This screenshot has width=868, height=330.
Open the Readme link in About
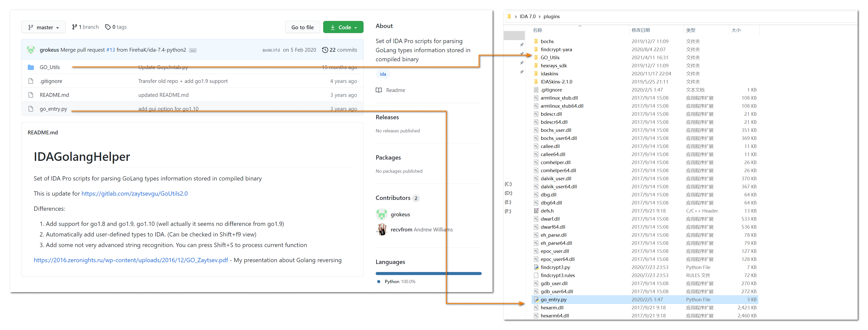(x=396, y=90)
